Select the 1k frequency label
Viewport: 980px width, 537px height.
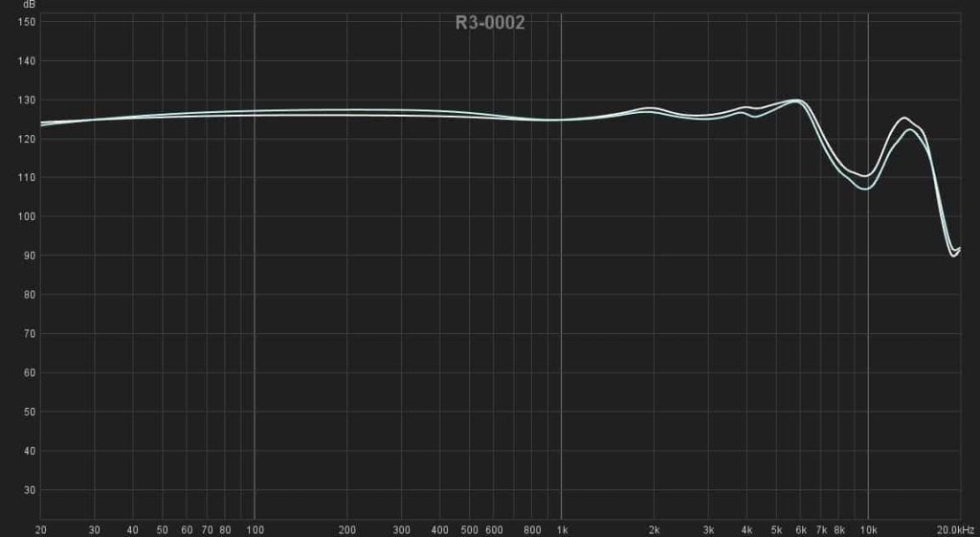click(562, 530)
